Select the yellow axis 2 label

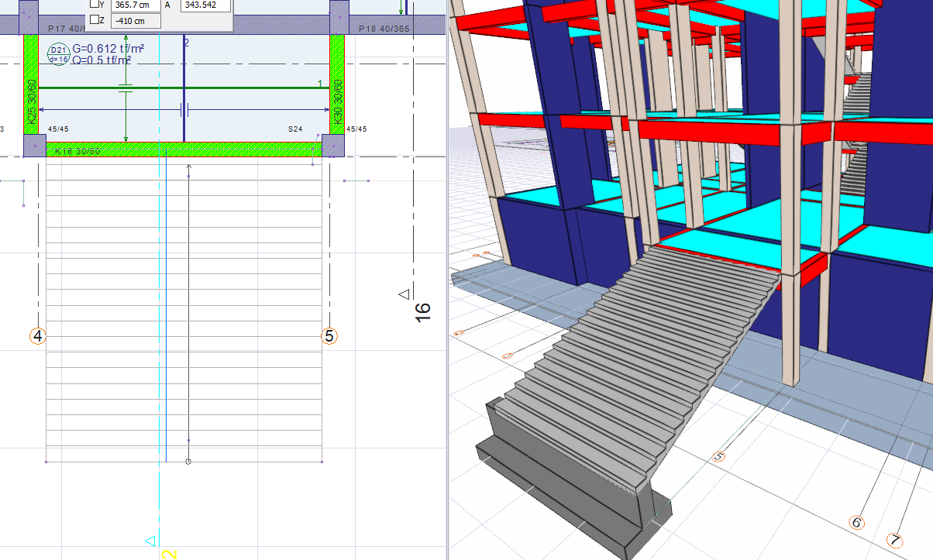tap(170, 553)
